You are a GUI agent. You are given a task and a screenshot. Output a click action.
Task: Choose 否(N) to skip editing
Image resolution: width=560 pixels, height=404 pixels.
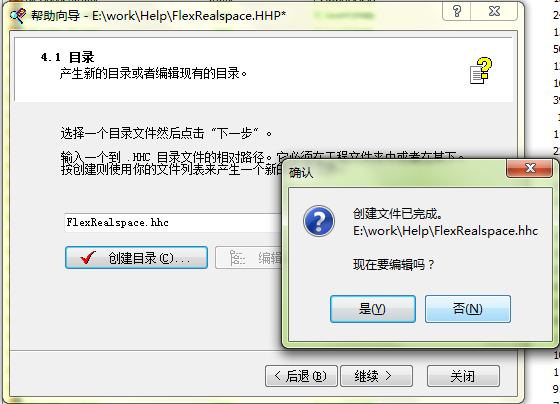468,309
